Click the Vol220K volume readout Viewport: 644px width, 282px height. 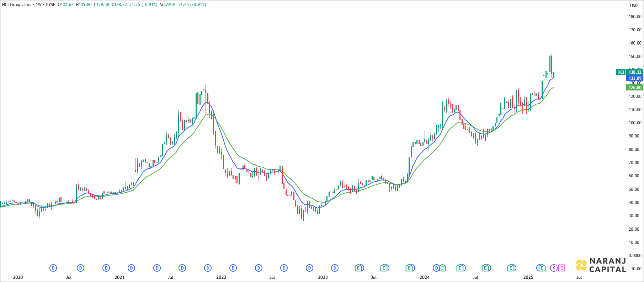(168, 5)
